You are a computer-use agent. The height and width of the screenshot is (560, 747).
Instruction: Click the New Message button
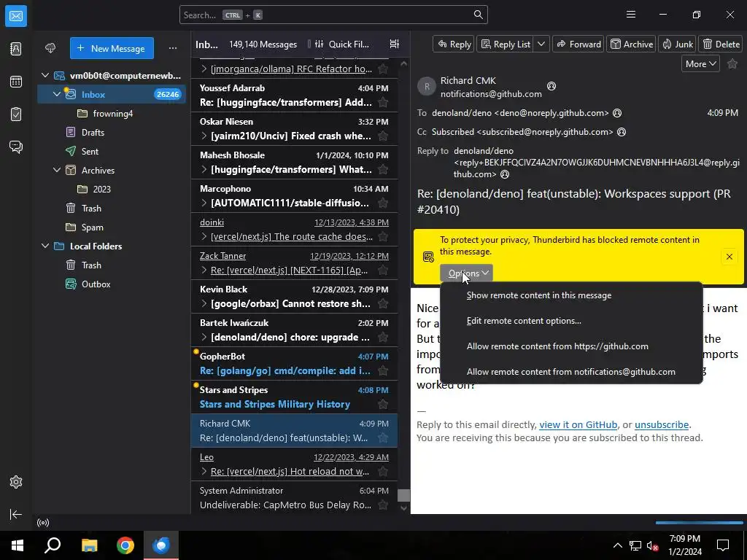[112, 48]
